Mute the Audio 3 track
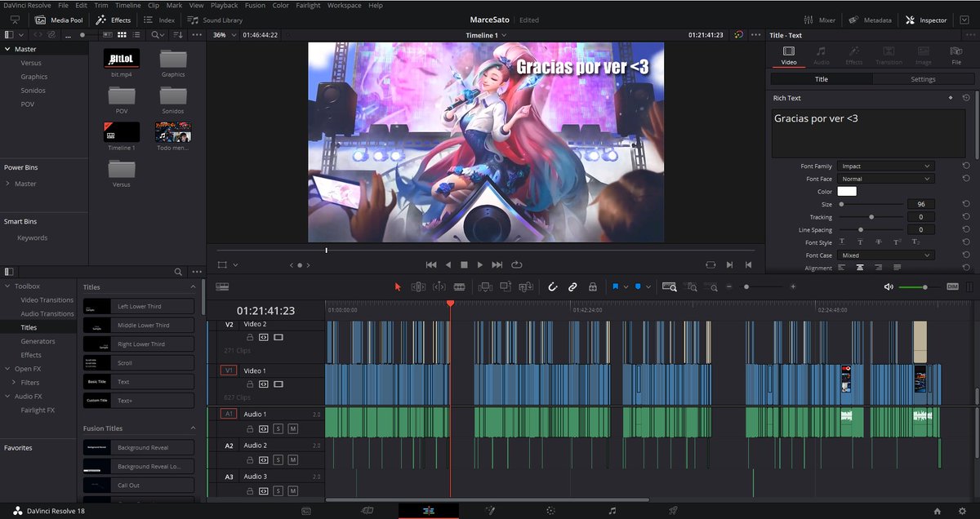The image size is (980, 519). click(x=292, y=490)
